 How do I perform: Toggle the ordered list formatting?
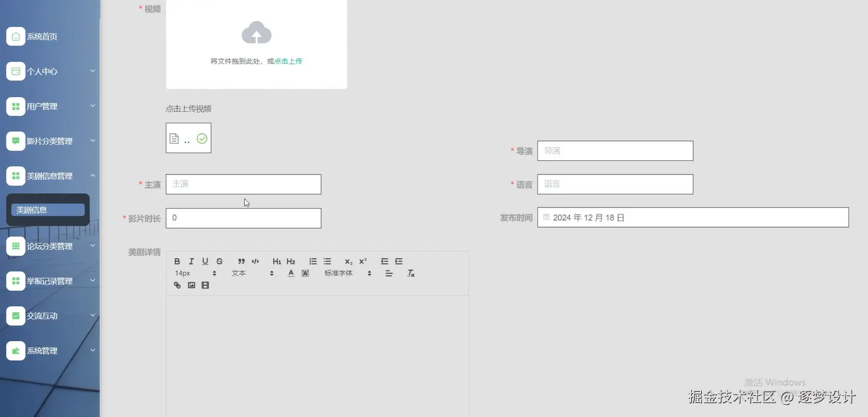point(311,260)
